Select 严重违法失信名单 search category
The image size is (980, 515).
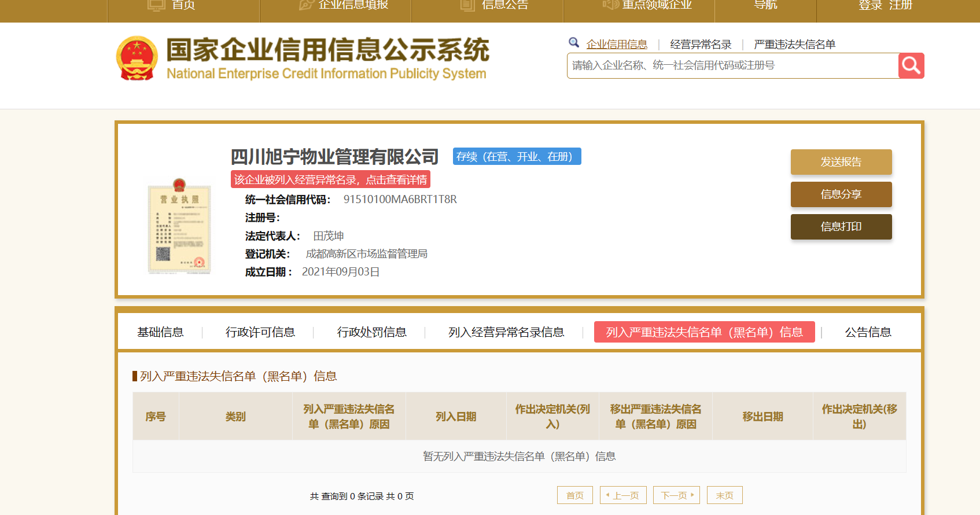795,44
